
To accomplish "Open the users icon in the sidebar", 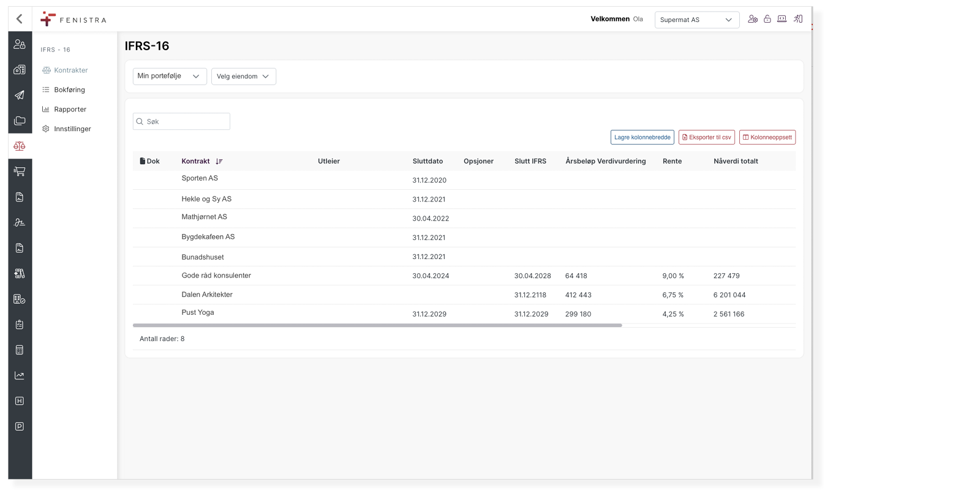I will pyautogui.click(x=20, y=44).
